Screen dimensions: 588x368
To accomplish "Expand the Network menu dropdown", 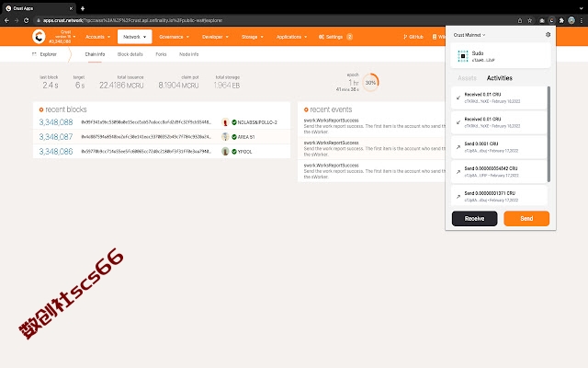I will tap(135, 37).
